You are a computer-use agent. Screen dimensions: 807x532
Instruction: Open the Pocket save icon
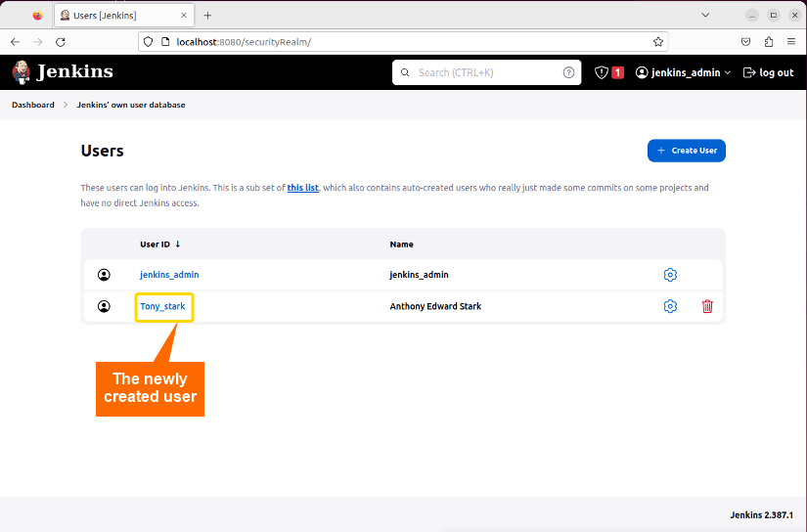pos(745,42)
